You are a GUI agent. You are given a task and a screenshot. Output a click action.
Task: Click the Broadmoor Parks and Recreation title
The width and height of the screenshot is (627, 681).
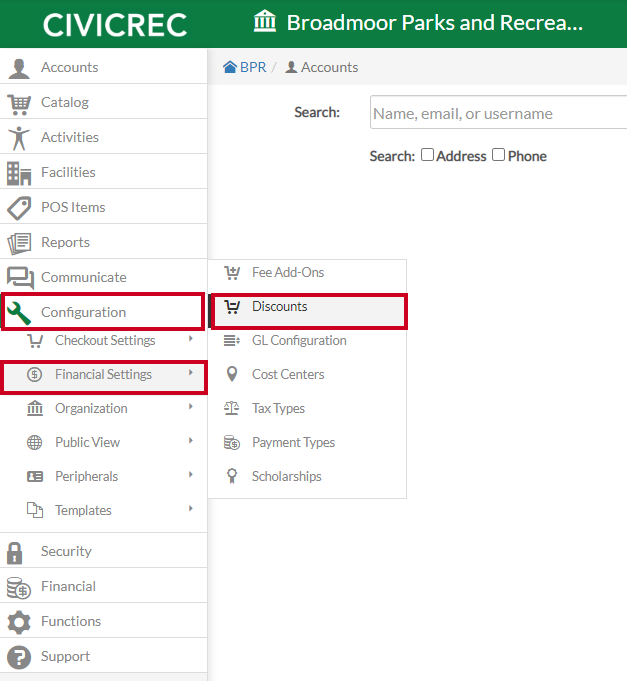(x=435, y=23)
